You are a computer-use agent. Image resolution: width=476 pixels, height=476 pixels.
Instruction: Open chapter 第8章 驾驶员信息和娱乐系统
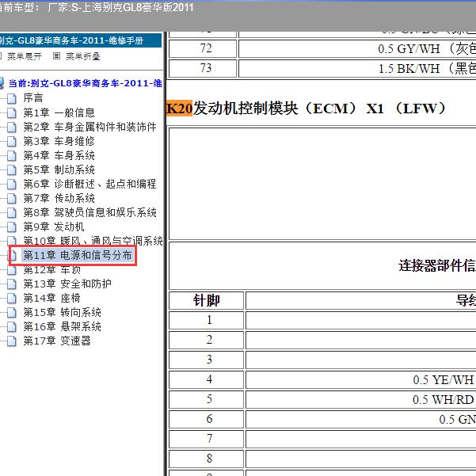89,212
